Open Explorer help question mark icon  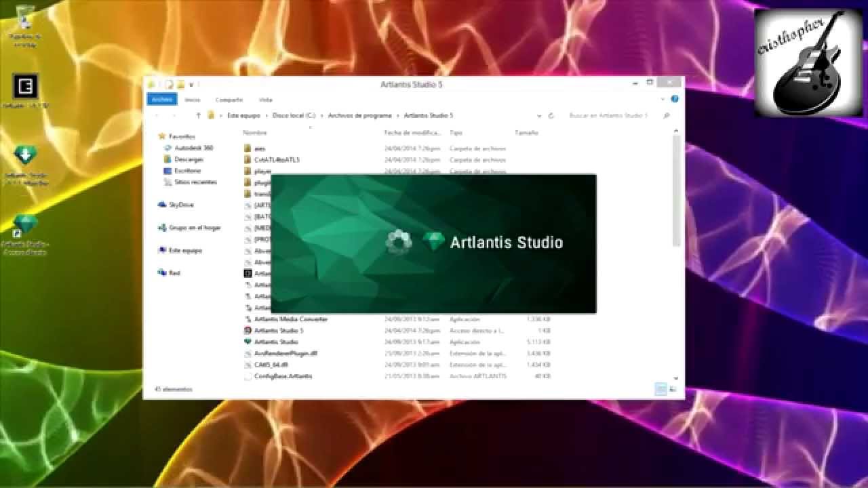click(675, 99)
